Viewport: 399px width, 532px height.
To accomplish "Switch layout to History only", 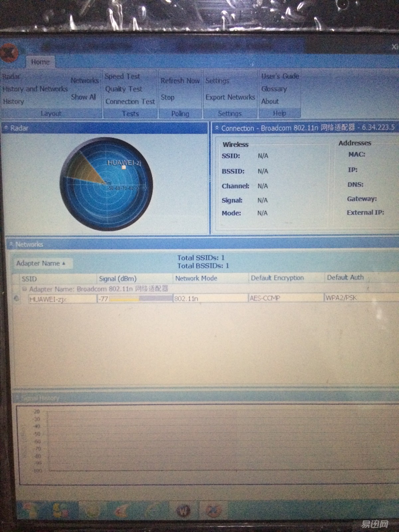I will click(13, 101).
